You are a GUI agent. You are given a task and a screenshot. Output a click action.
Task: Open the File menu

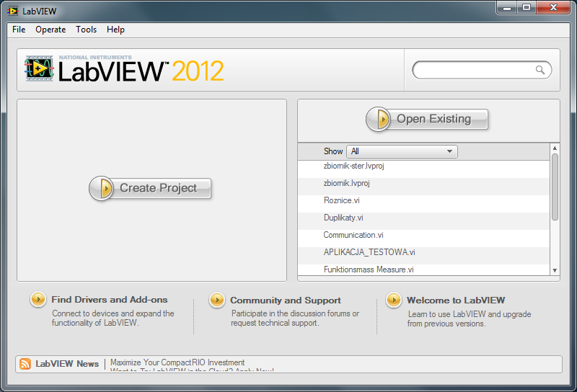coord(19,30)
